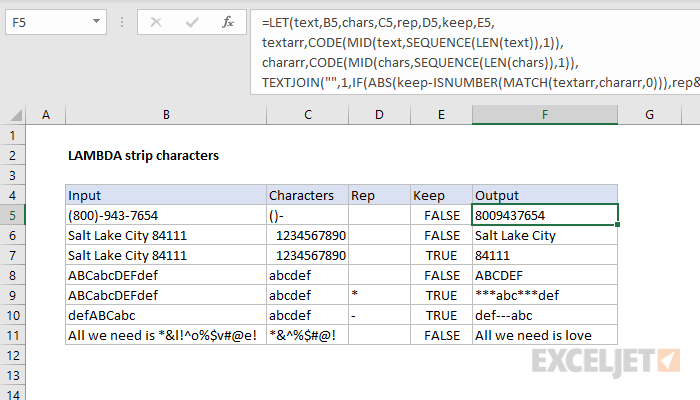Screen dimensions: 700x400
Task: Click the Enter checkmark formula icon
Action: (x=192, y=22)
